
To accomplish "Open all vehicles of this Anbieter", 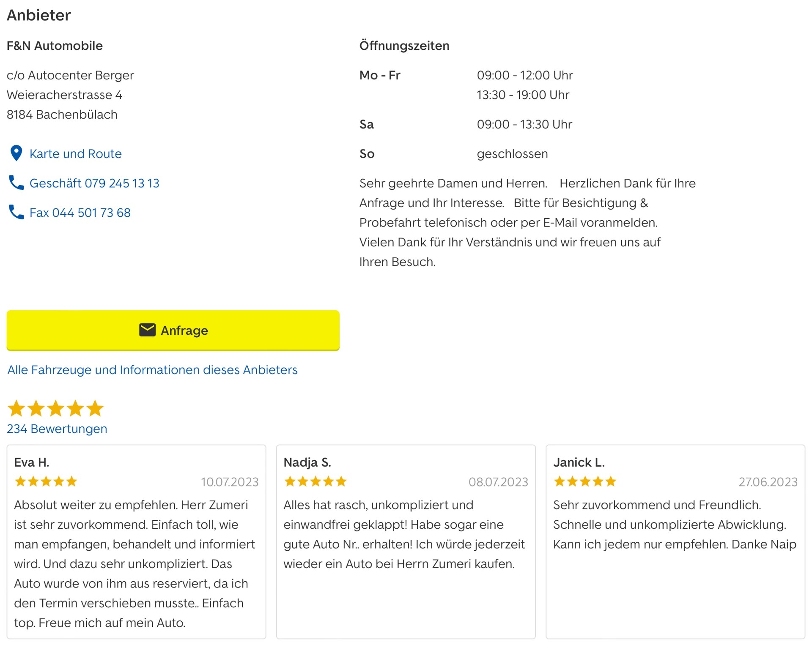I will pos(152,370).
